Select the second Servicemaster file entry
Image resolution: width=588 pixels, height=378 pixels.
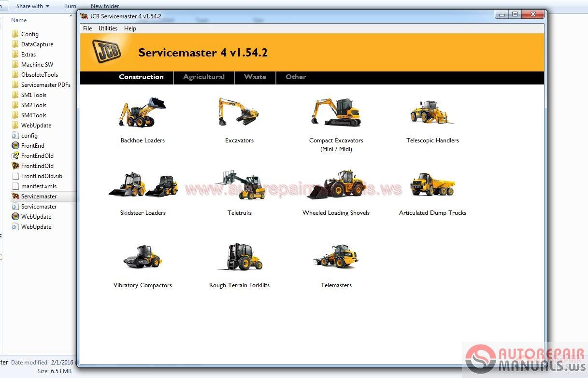click(39, 207)
